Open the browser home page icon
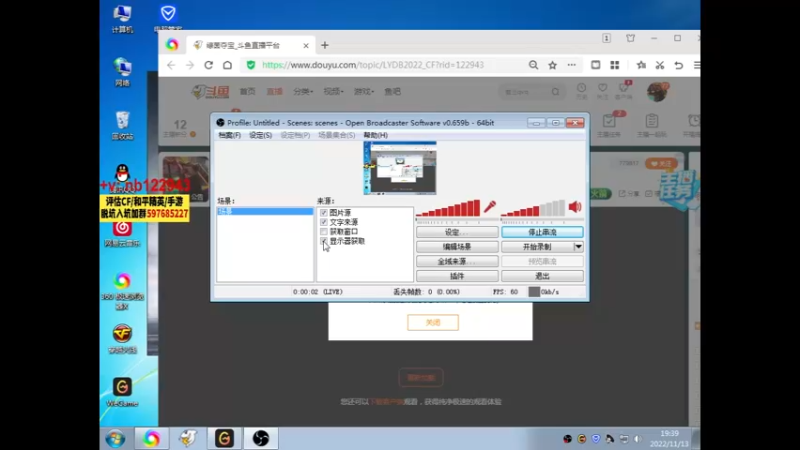The height and width of the screenshot is (450, 800). pos(228,65)
